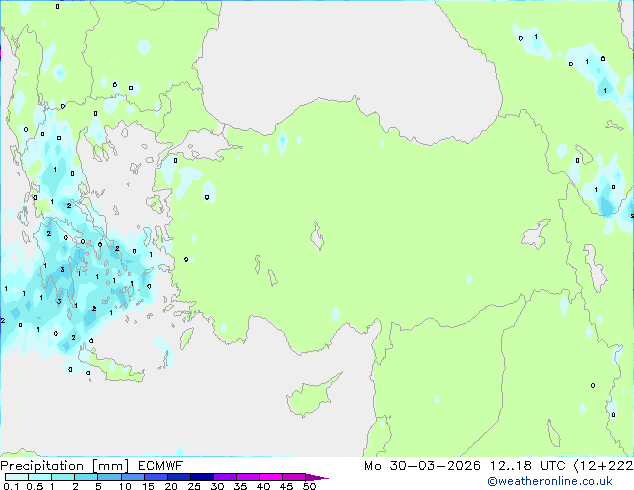Click the legend label '10'
Screen dimensions: 634x490
point(125,486)
